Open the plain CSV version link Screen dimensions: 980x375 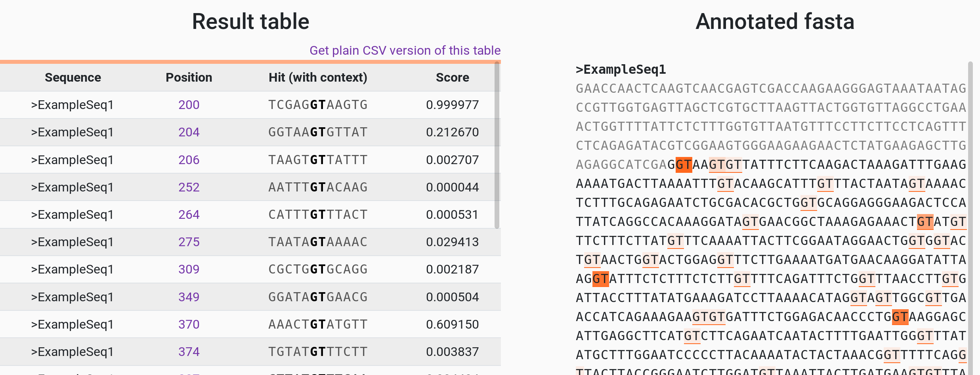[x=405, y=50]
